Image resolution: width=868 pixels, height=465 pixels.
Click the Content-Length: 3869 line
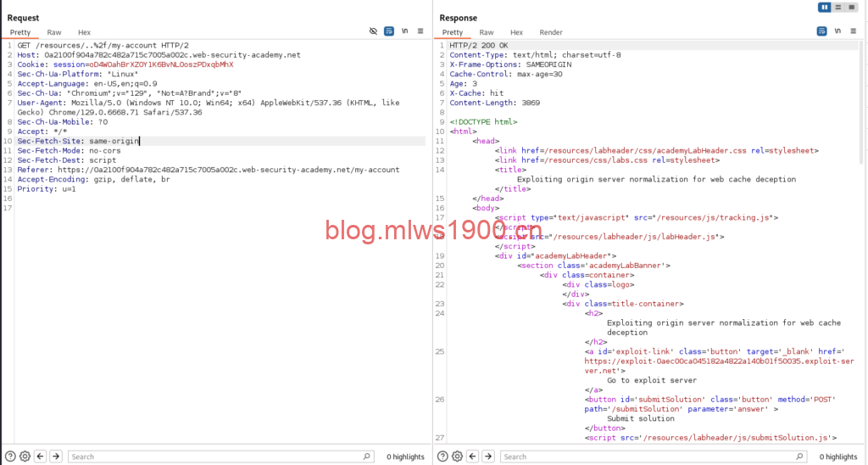point(494,103)
